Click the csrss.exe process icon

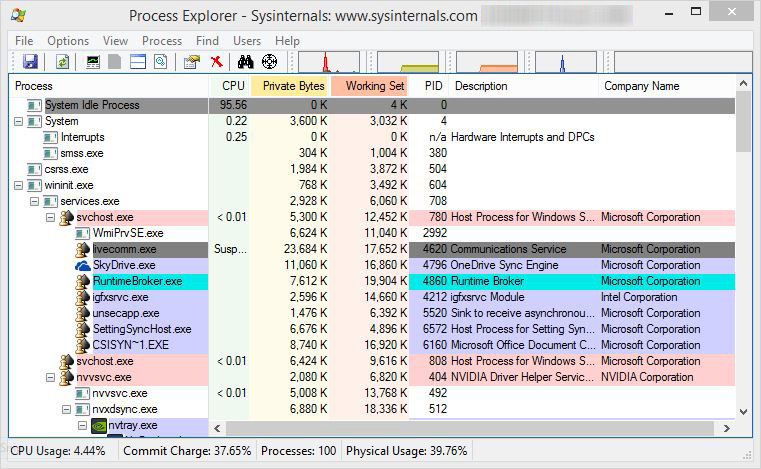click(34, 169)
